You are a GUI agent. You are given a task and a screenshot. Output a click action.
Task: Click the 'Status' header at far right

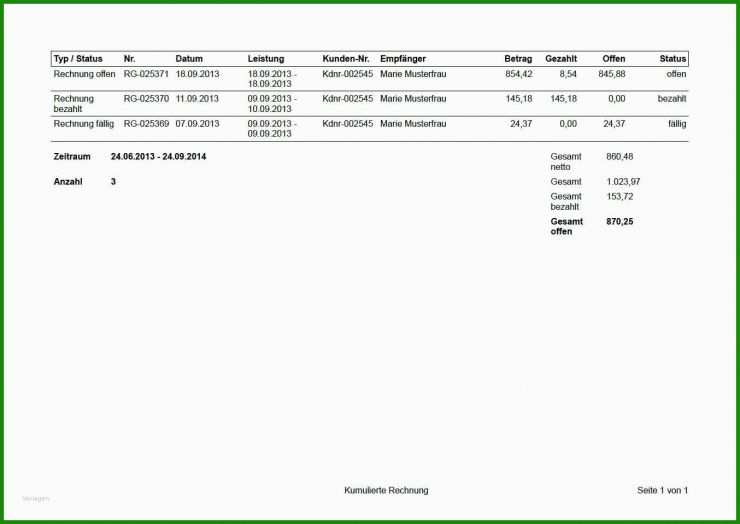pyautogui.click(x=673, y=59)
